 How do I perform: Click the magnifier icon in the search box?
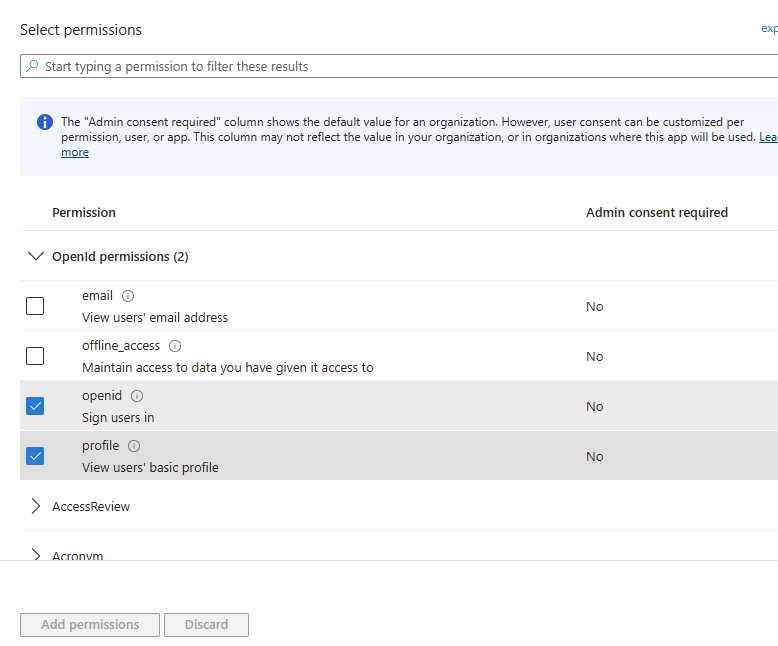pos(33,67)
